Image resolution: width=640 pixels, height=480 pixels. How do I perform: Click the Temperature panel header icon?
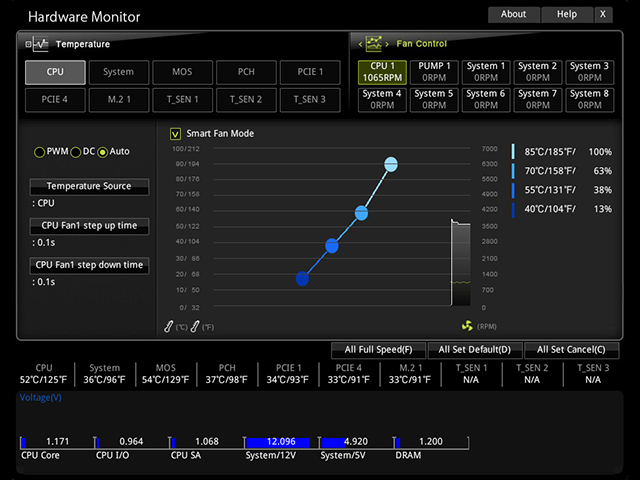coord(37,44)
